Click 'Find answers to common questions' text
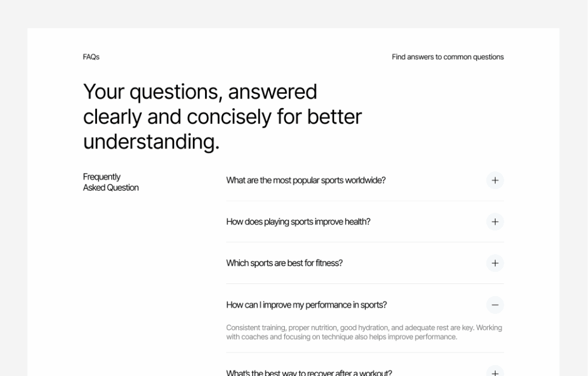The height and width of the screenshot is (376, 588). (448, 57)
